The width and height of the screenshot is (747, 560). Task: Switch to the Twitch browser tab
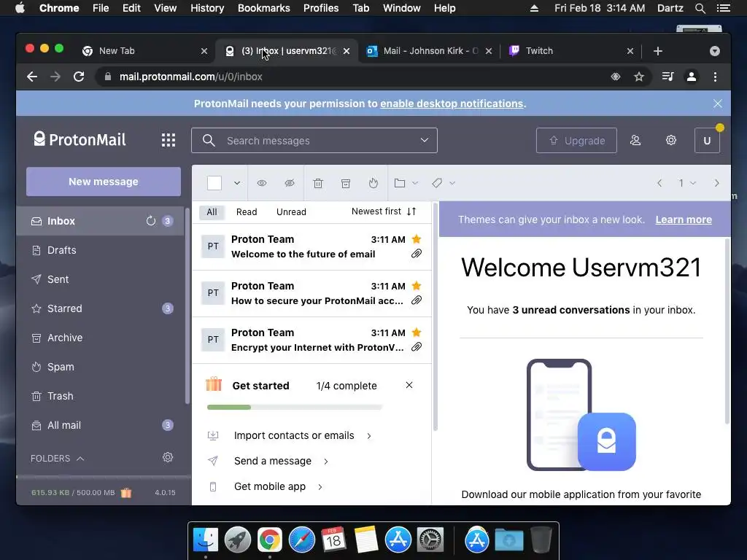tap(570, 51)
